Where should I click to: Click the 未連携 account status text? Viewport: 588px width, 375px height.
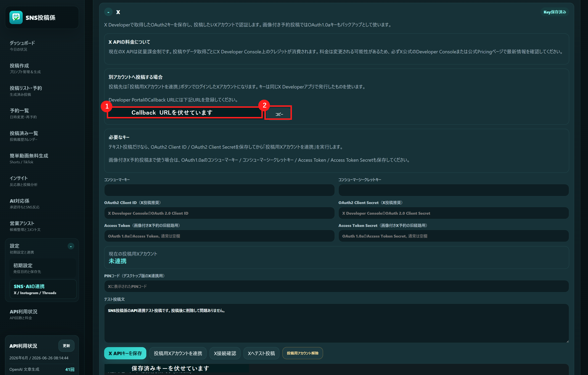(x=117, y=261)
